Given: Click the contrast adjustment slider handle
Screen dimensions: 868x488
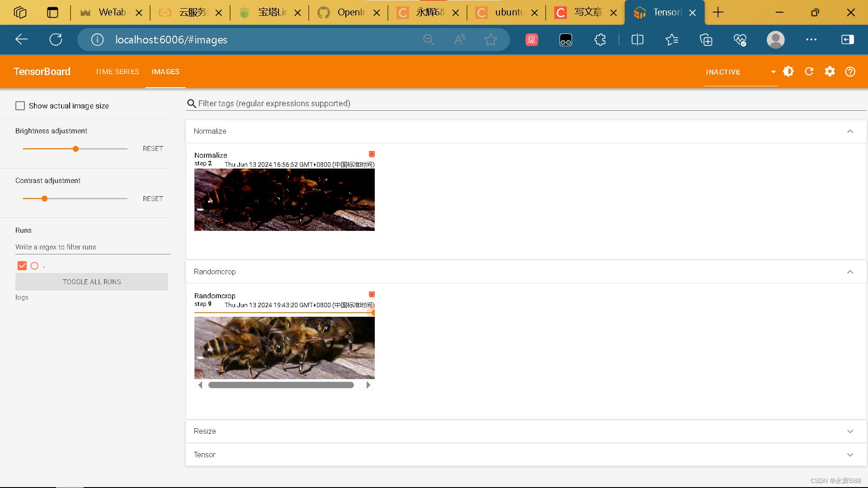Looking at the screenshot, I should tap(44, 199).
